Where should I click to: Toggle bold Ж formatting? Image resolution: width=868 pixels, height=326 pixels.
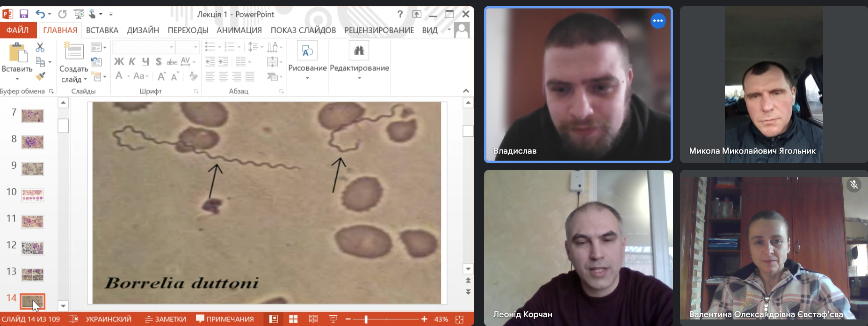(119, 61)
